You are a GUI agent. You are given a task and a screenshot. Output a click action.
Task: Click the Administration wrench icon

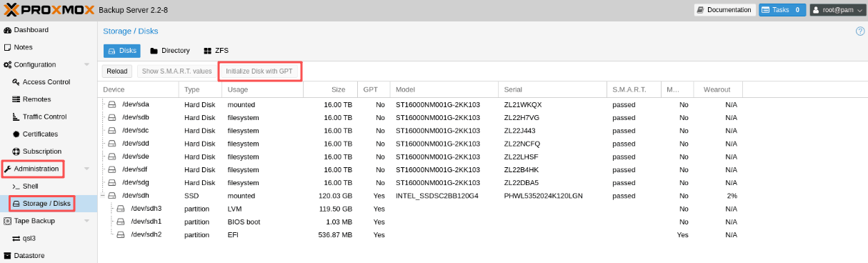click(x=7, y=169)
